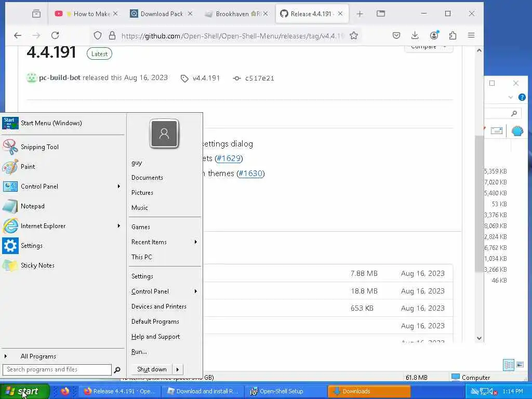This screenshot has width=532, height=399.
Task: Open Documents from start menu
Action: click(147, 178)
